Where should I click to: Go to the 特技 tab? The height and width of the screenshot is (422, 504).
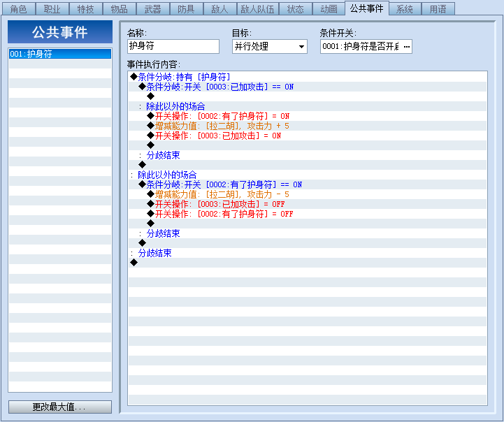(x=85, y=8)
